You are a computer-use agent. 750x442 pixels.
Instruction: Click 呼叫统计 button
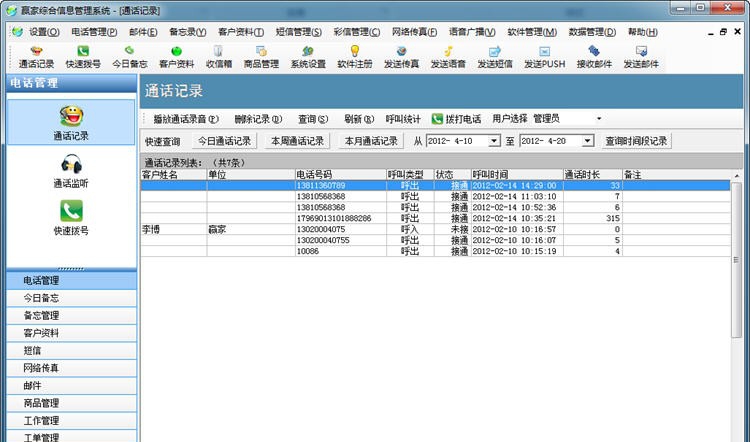(x=403, y=119)
